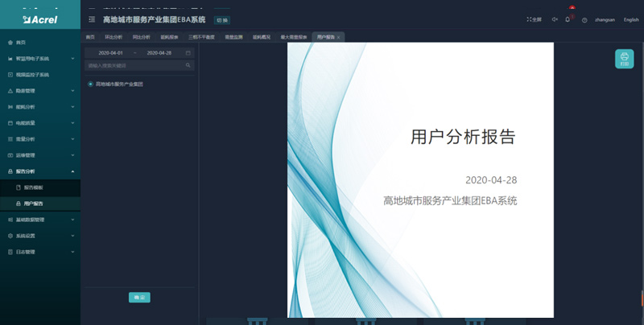This screenshot has height=325, width=644.
Task: Expand 能耗分析 sidebar menu
Action: [x=40, y=107]
